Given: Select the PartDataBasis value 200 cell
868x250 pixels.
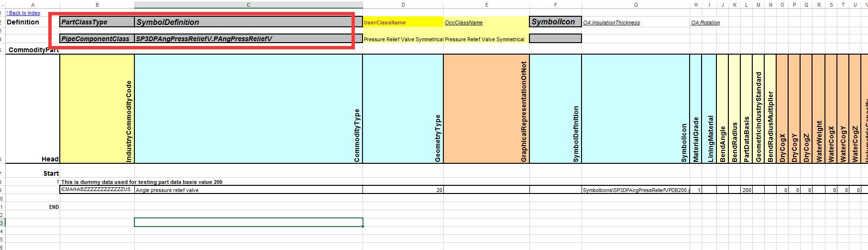Looking at the screenshot, I should click(x=746, y=190).
